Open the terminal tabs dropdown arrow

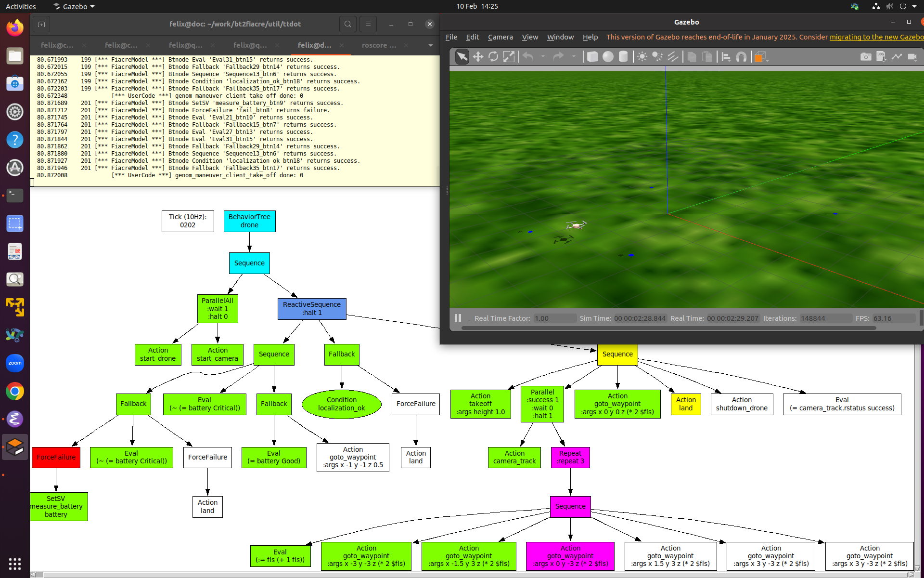click(x=430, y=45)
